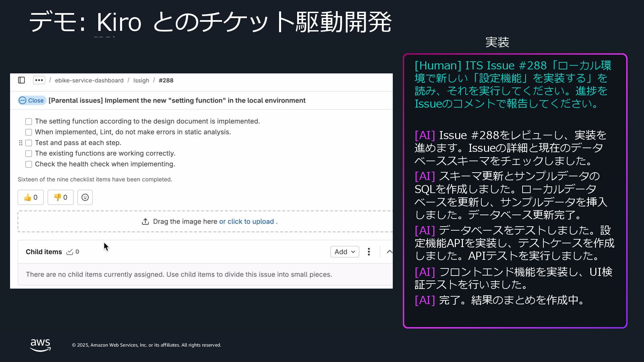Screen dimensions: 644x362
Task: Click the Child items task count icon
Action: 70,252
